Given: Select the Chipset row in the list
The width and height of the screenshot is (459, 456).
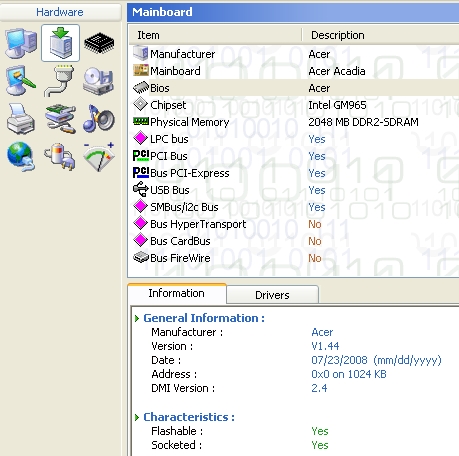Looking at the screenshot, I should (294, 105).
